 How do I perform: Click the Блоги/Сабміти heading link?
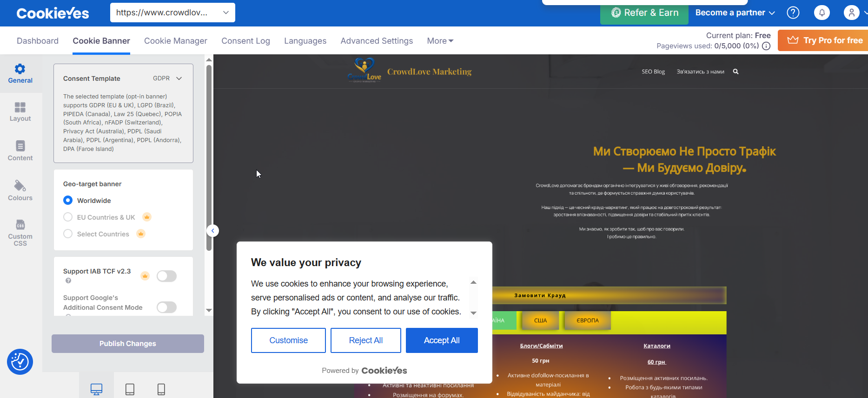(541, 346)
